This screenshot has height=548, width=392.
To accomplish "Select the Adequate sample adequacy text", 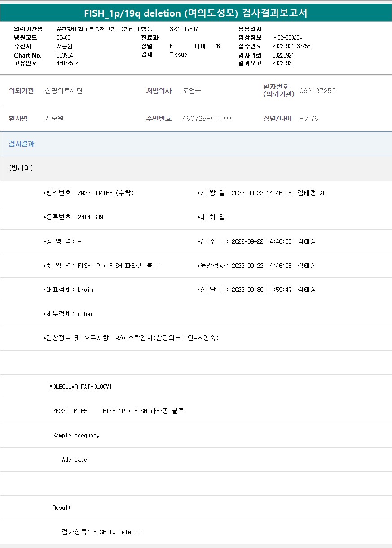I will click(75, 459).
